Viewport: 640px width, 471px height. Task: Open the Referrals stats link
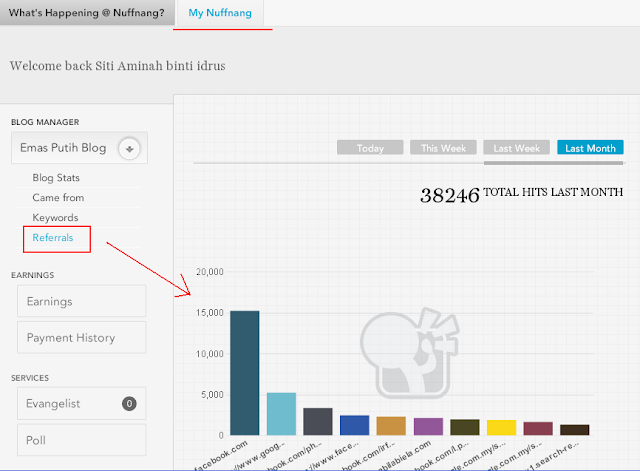(53, 238)
